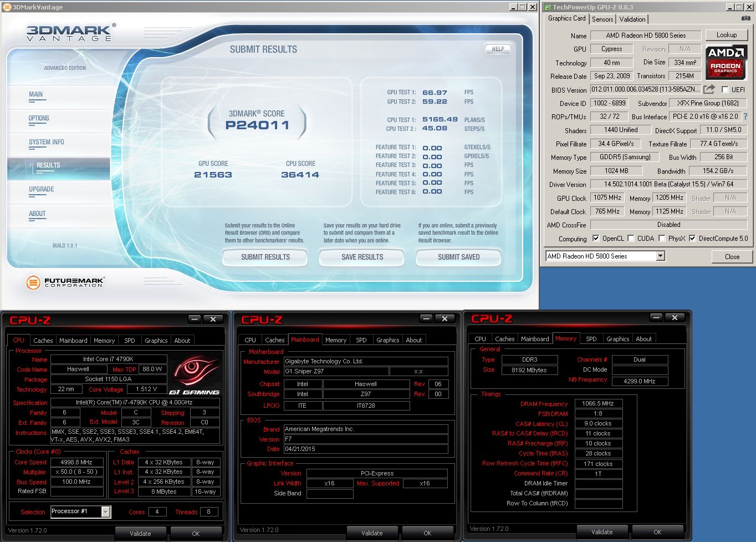Viewport: 756px width, 542px height.
Task: Click the GPU-Z screenshot camera icon
Action: pyautogui.click(x=745, y=18)
